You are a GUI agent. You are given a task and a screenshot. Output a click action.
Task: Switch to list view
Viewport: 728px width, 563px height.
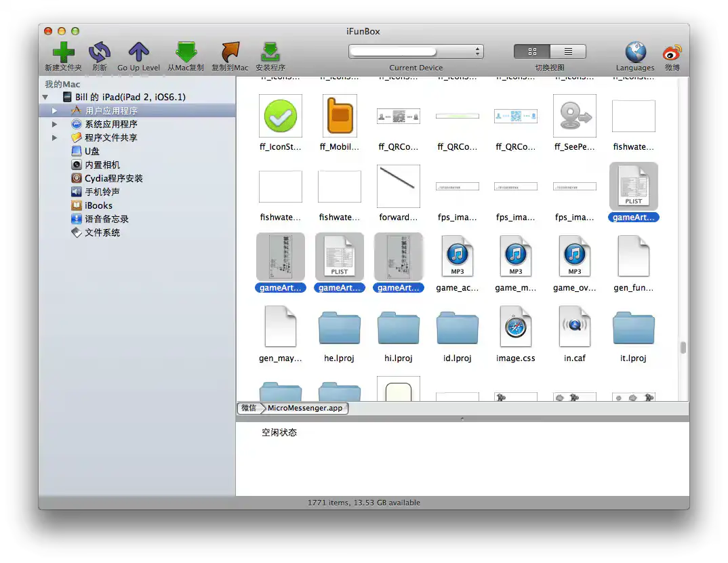568,51
